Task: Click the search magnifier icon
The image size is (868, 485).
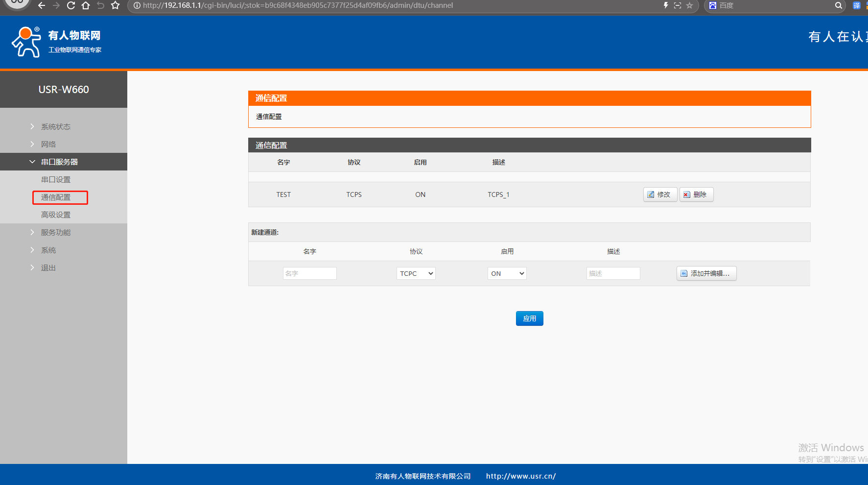Action: (838, 5)
